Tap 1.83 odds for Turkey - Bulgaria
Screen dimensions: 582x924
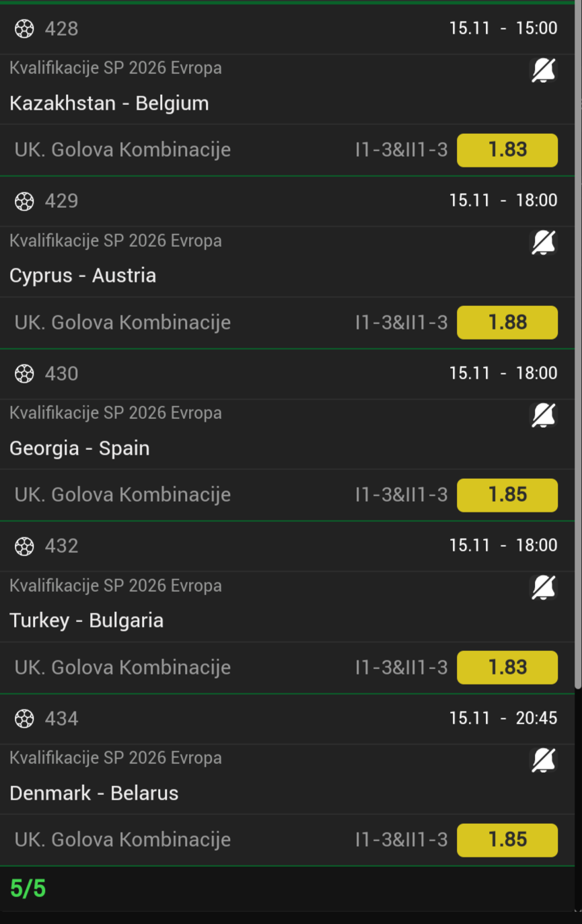coord(507,667)
